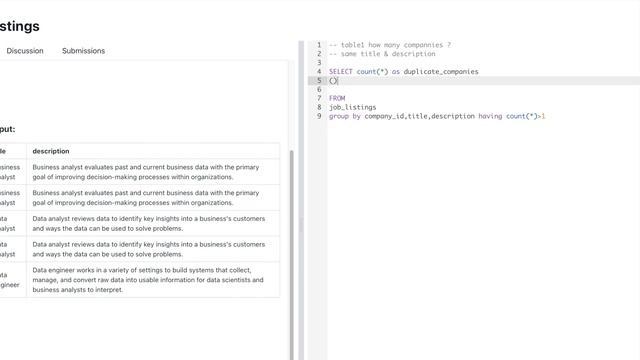Click the 'SELECT' keyword on line 4
This screenshot has width=640, height=360.
[x=340, y=71]
